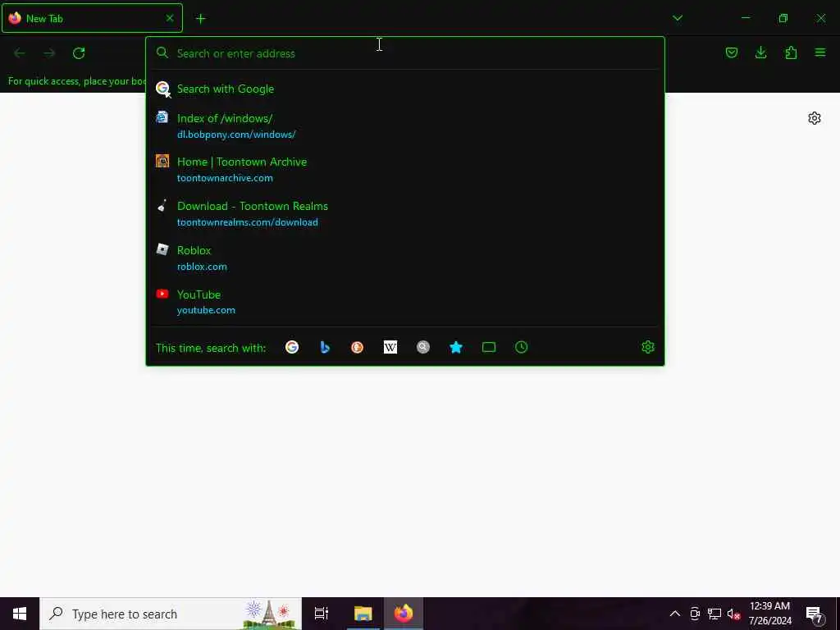Select the gray magnifier search engine icon
This screenshot has height=630, width=840.
[423, 347]
